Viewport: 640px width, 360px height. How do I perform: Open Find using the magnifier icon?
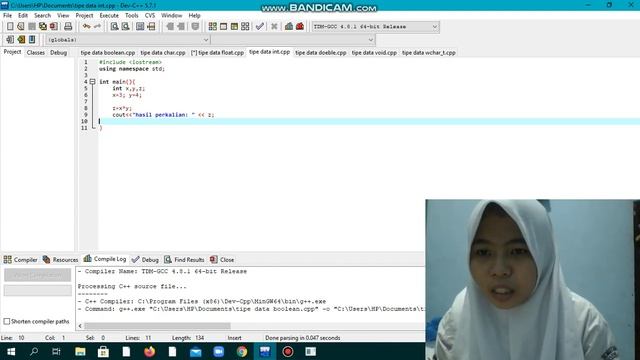click(115, 27)
